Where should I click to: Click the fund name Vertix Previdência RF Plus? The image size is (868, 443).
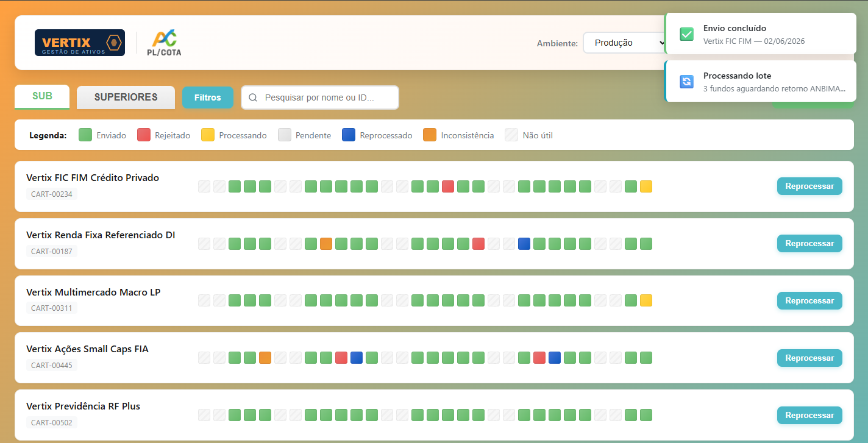83,406
